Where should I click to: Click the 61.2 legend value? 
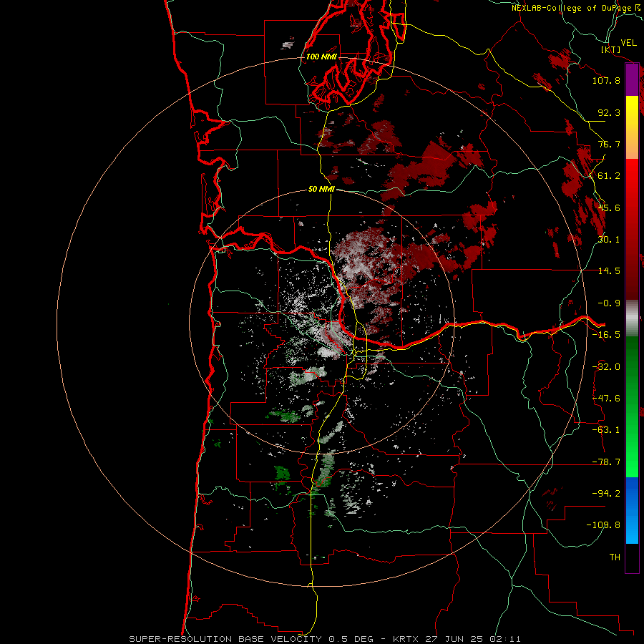click(609, 176)
